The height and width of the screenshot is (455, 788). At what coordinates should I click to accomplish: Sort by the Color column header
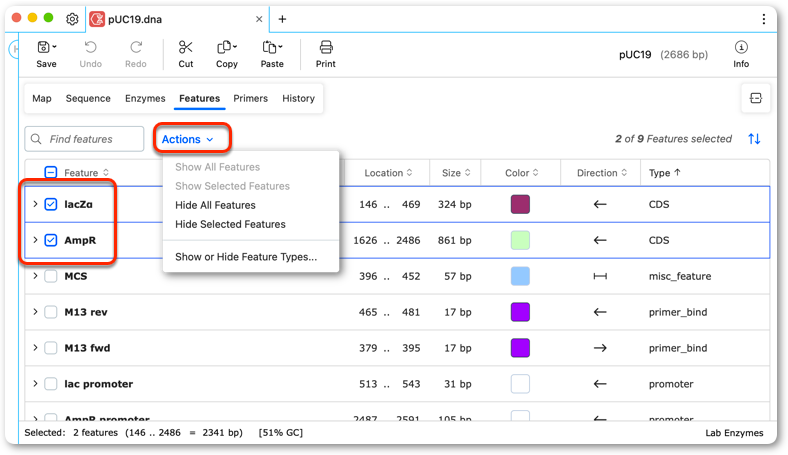tap(522, 173)
